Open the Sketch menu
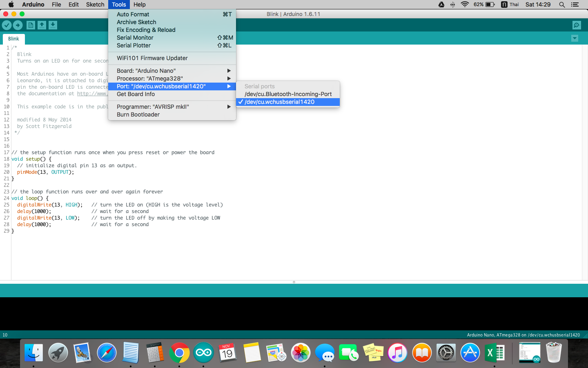588x368 pixels. (x=95, y=4)
